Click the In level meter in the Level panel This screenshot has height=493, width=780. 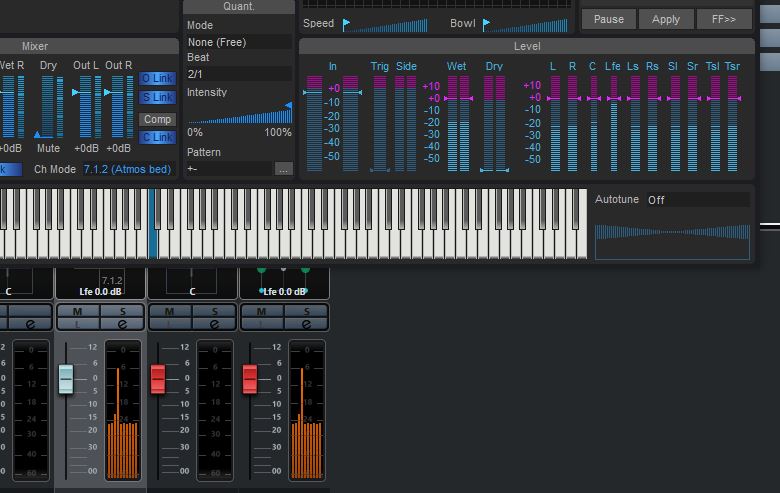(332, 123)
